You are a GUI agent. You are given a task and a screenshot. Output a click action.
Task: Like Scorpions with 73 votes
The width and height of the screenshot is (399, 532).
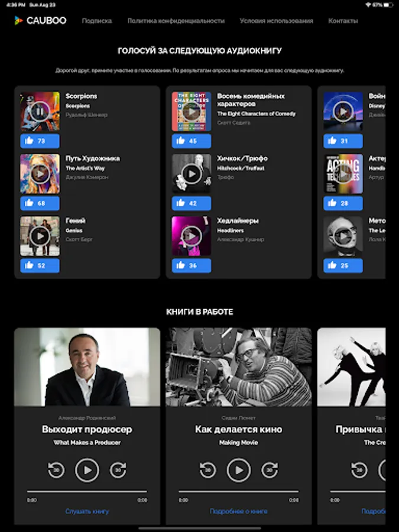coord(40,141)
